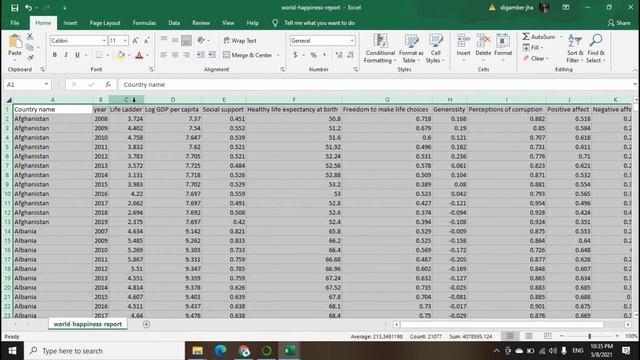The image size is (640, 360).
Task: Open Sort & Filter menu
Action: click(x=575, y=48)
